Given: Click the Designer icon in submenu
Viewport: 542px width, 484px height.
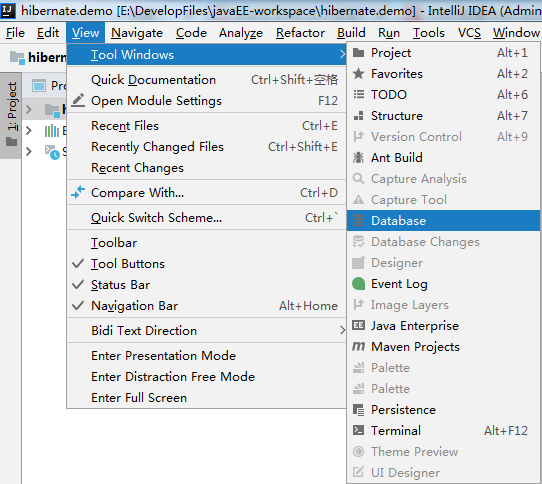Looking at the screenshot, I should point(358,263).
